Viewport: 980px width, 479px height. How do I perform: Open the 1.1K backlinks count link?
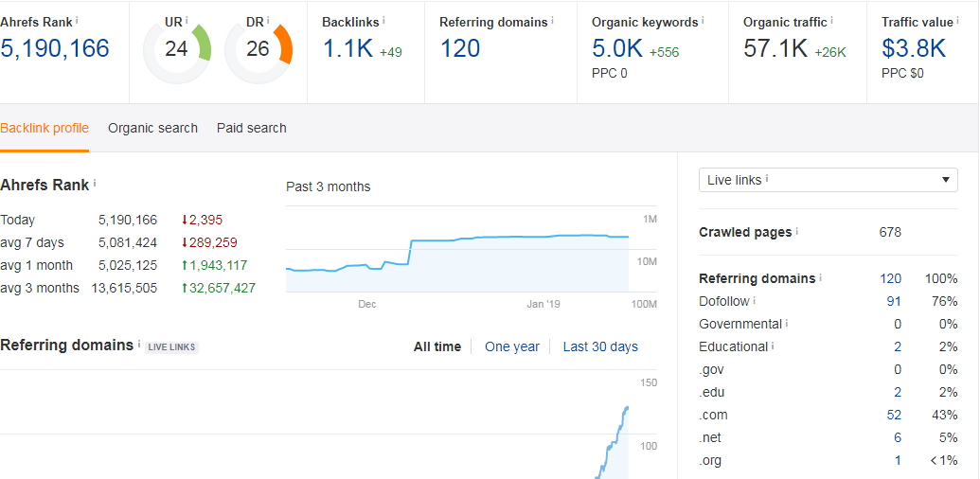(347, 48)
